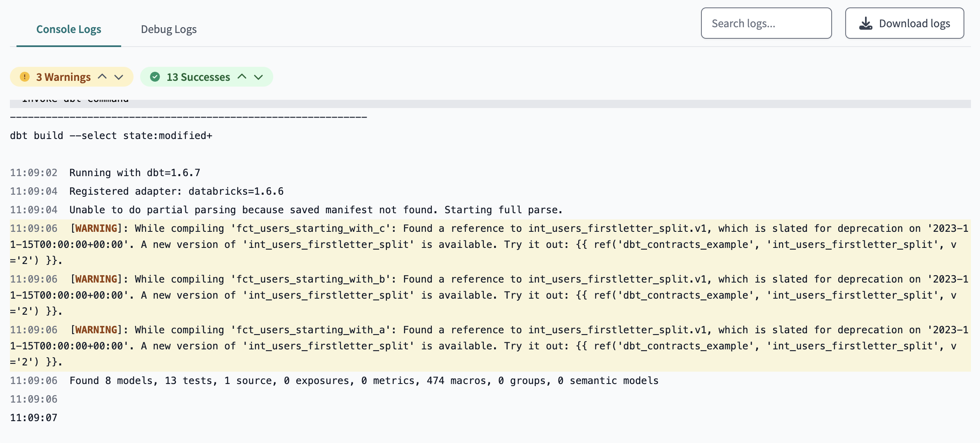Click the Running with dbt=1.6.7 log line
Viewport: 980px width, 443px height.
[x=105, y=173]
